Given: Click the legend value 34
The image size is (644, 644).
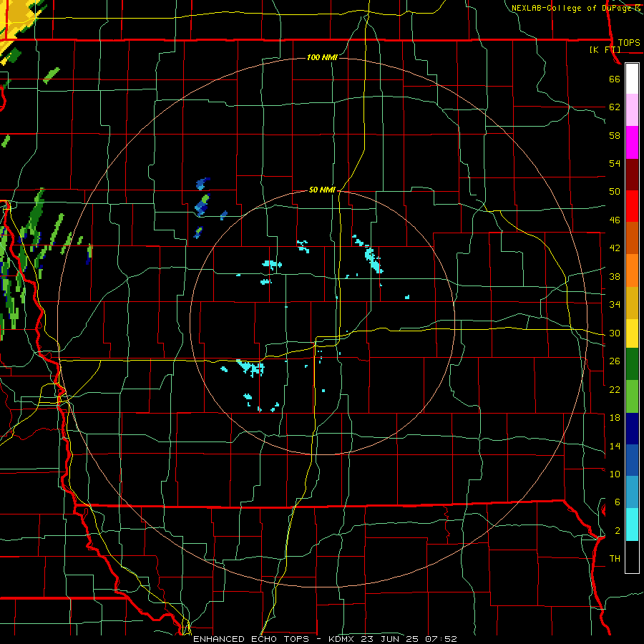Looking at the screenshot, I should point(615,304).
